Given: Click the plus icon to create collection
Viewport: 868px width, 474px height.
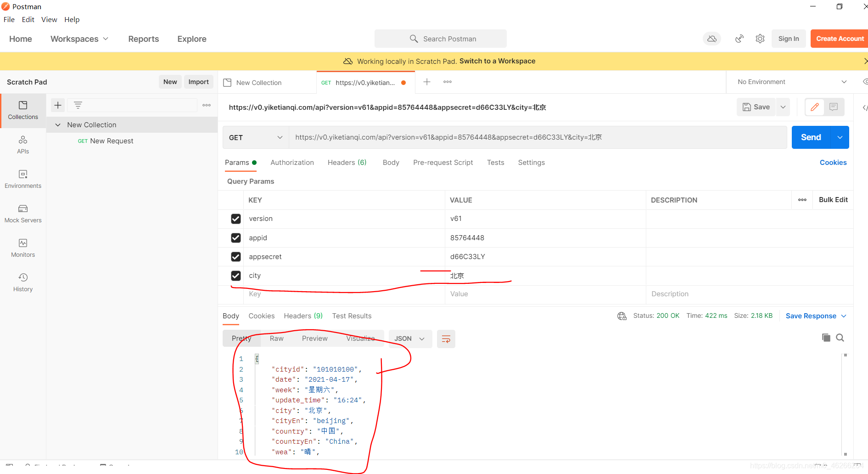Looking at the screenshot, I should click(x=58, y=105).
